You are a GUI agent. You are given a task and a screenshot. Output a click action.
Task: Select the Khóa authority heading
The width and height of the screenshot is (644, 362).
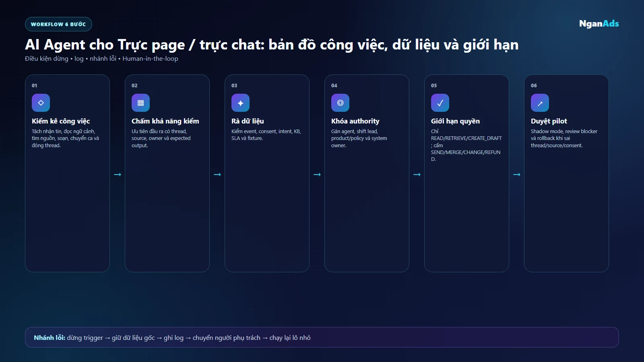355,121
